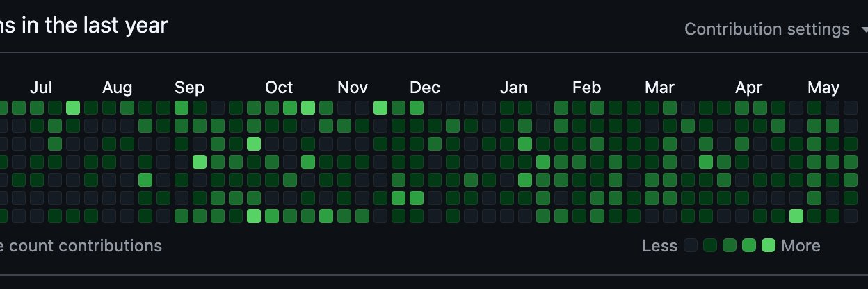
Task: Open the Contribution settings dropdown
Action: (776, 29)
